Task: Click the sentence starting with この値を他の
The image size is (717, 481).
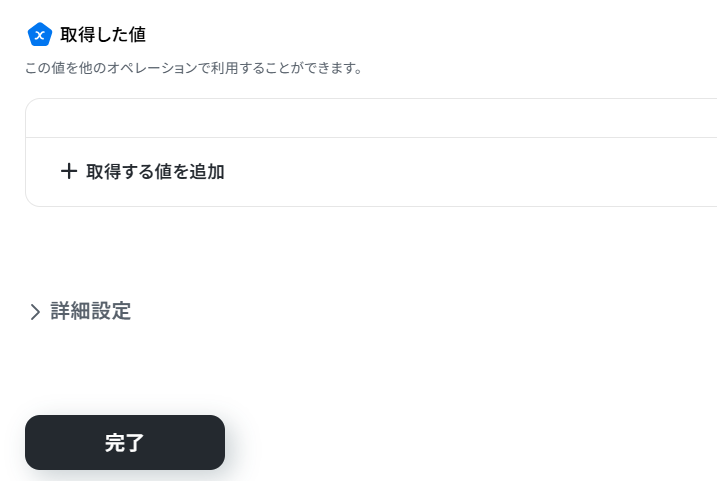Action: point(193,69)
